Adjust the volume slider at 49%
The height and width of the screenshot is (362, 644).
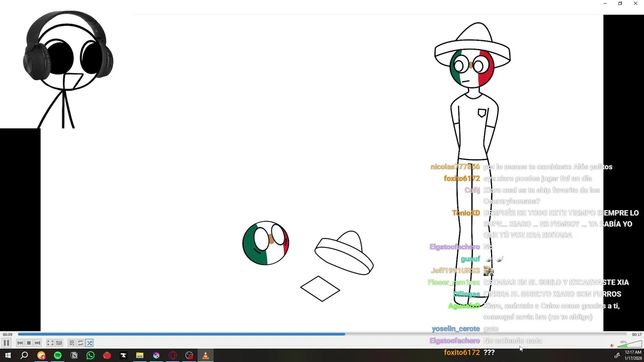(629, 344)
